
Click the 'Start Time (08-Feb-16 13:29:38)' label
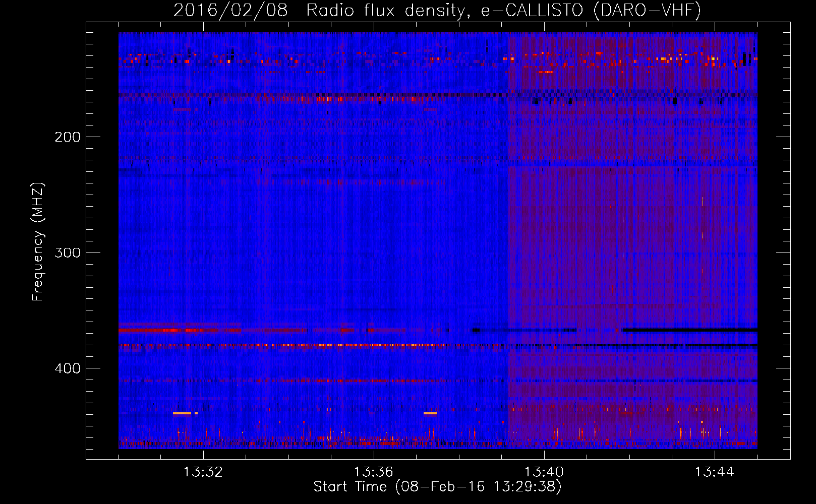tap(437, 487)
